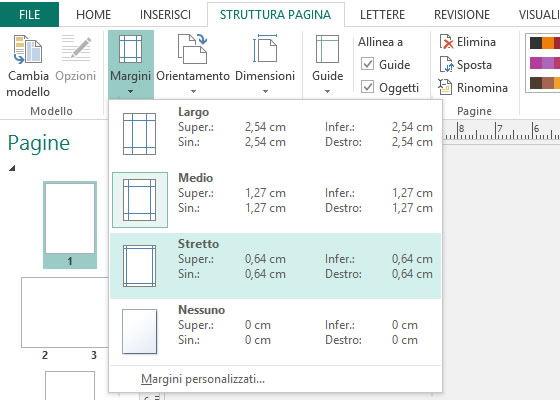The image size is (560, 400).
Task: Pick the orange color scheme swatch
Action: tap(548, 43)
